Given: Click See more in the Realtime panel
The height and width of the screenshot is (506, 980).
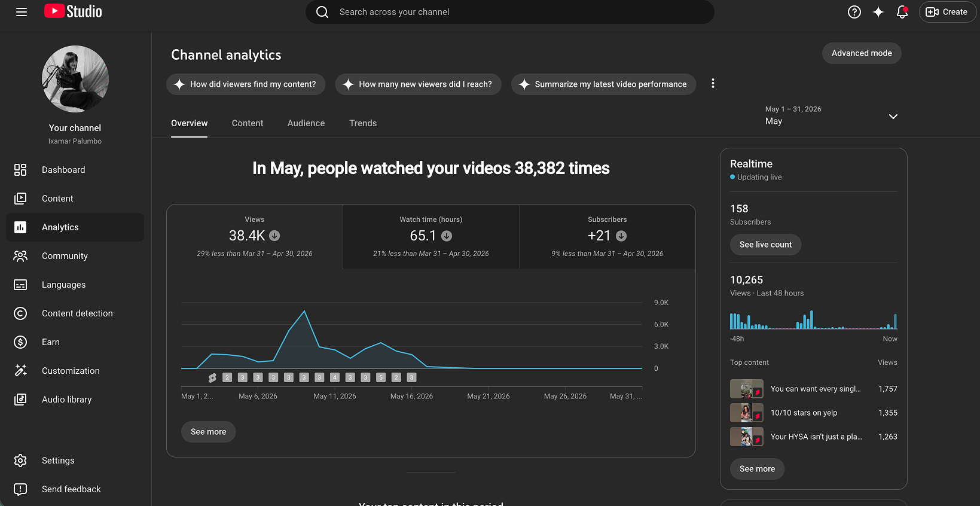Looking at the screenshot, I should coord(758,469).
